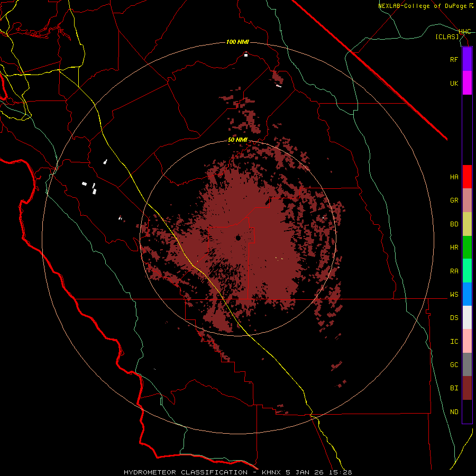Click the WS legend label

pyautogui.click(x=454, y=295)
